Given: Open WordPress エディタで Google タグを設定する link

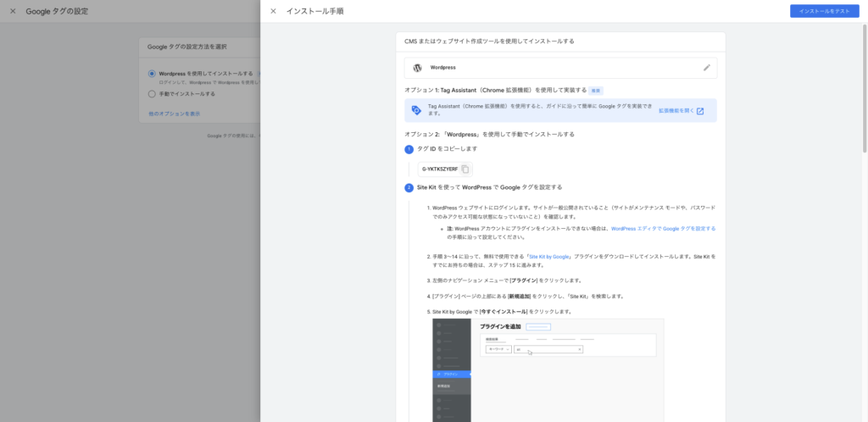Looking at the screenshot, I should coord(663,229).
